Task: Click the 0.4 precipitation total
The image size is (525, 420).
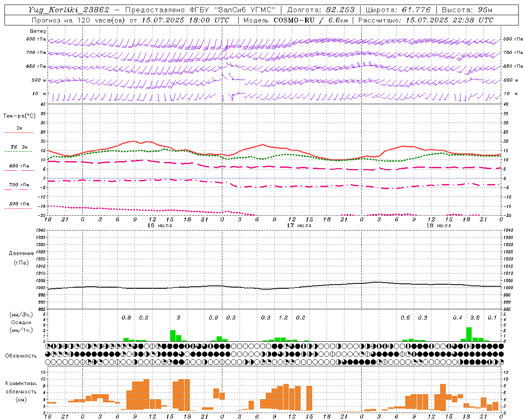Action: [457, 318]
